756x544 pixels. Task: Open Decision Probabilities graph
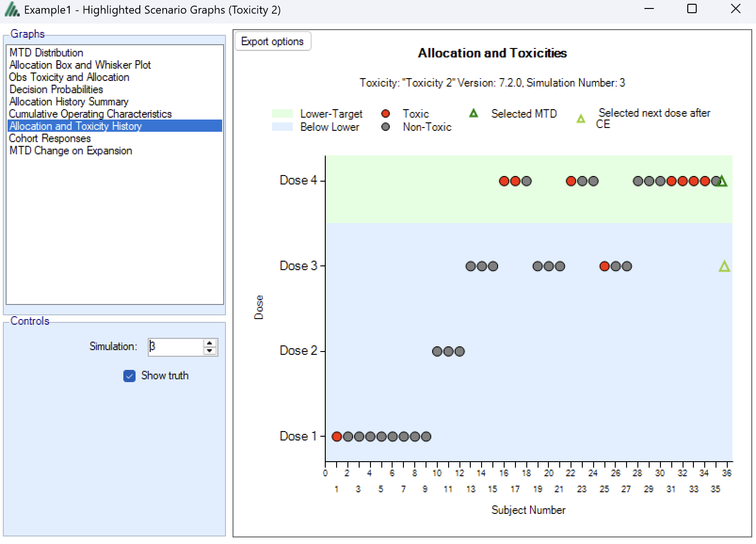(56, 89)
